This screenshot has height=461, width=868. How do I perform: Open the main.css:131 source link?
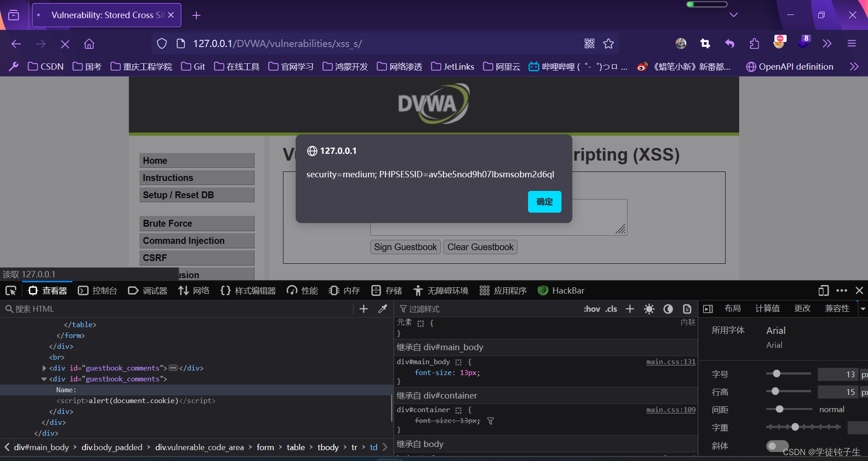(671, 362)
